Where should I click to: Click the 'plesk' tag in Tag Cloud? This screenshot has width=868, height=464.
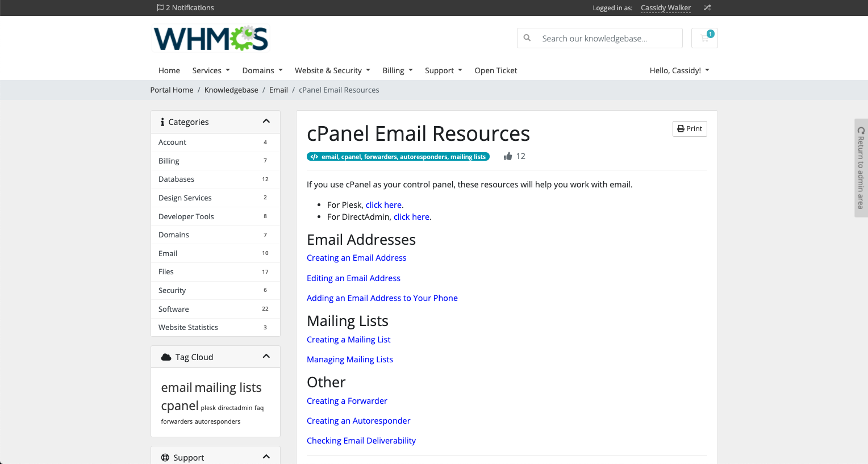point(208,408)
